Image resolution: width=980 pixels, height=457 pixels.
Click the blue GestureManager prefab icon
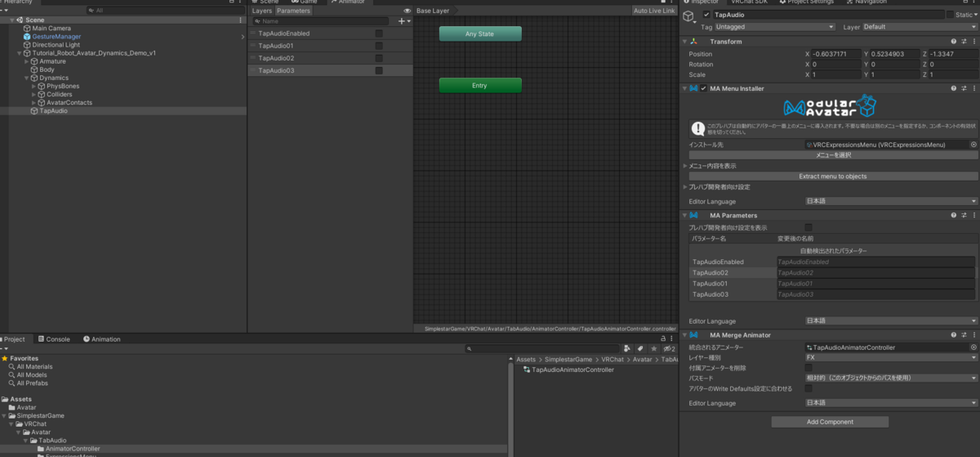click(27, 37)
